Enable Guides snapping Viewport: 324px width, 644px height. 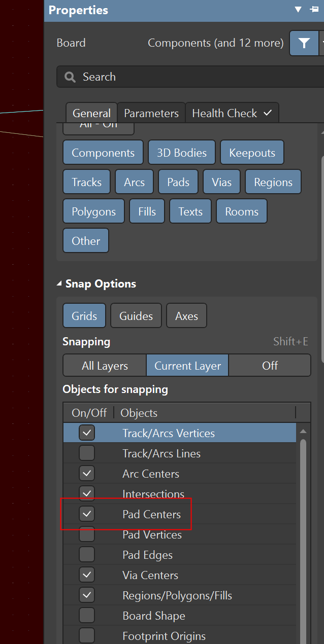click(x=136, y=316)
